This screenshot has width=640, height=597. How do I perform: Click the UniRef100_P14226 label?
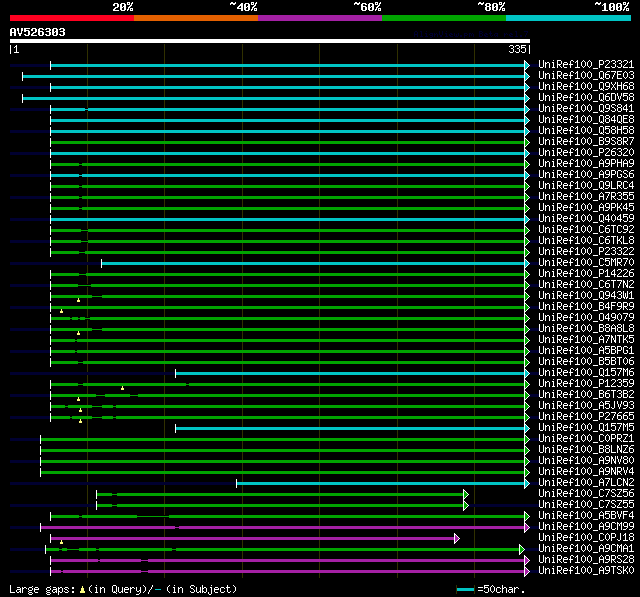[x=586, y=274]
